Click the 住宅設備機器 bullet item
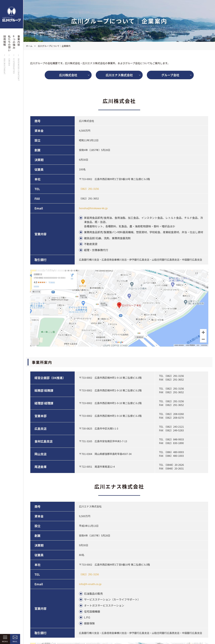The height and width of the screenshot is (644, 215). [x=89, y=612]
